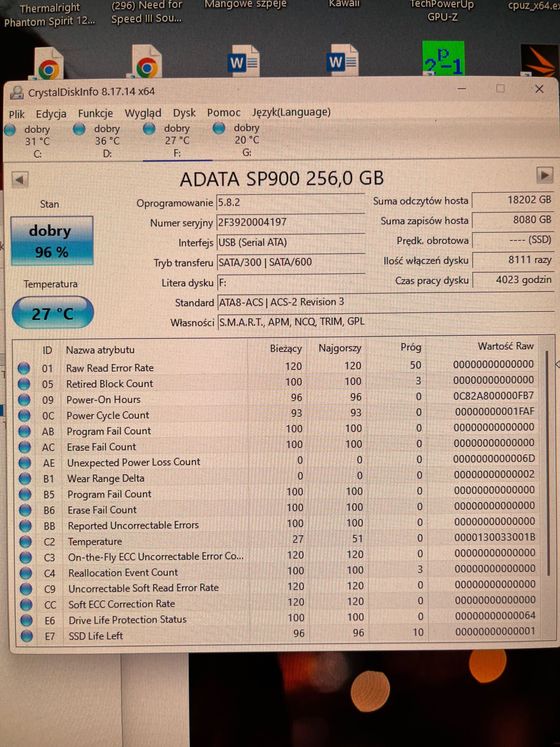This screenshot has width=560, height=747.
Task: Click the Nazwa atrybutu column header
Action: point(100,350)
